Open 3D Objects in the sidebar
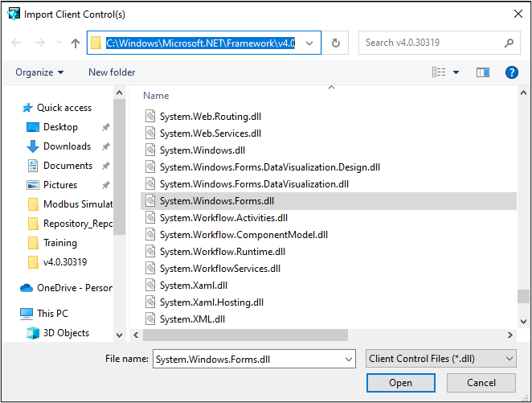Image resolution: width=532 pixels, height=403 pixels. 58,333
